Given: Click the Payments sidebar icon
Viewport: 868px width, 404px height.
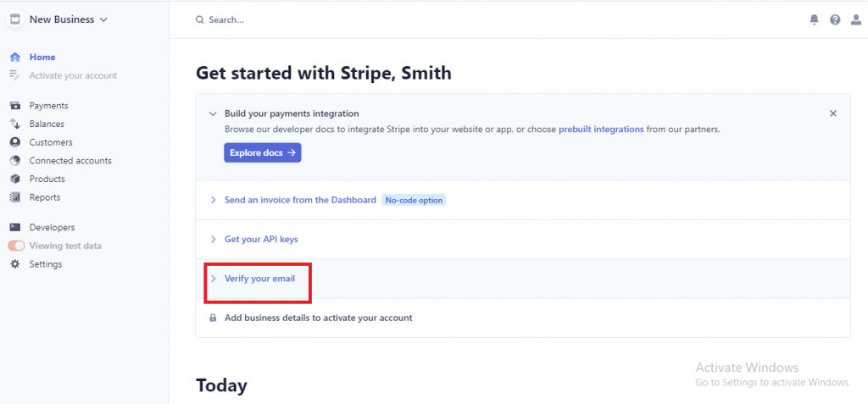Looking at the screenshot, I should coord(15,106).
